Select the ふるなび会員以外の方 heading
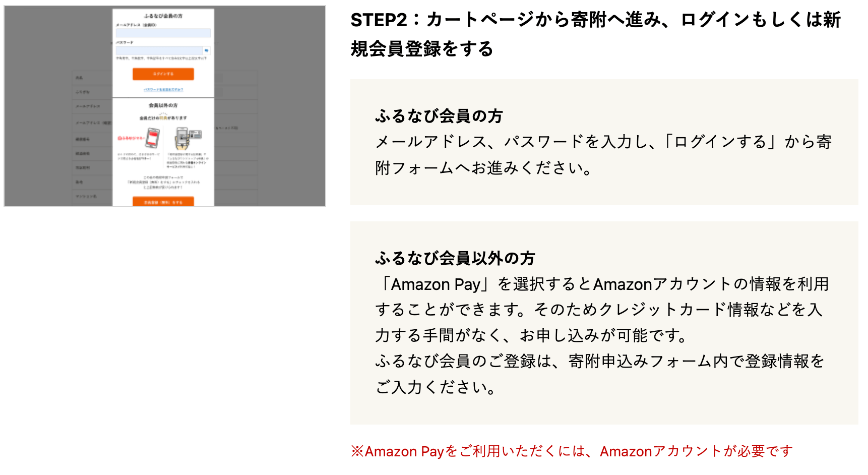The image size is (868, 475). tap(455, 258)
